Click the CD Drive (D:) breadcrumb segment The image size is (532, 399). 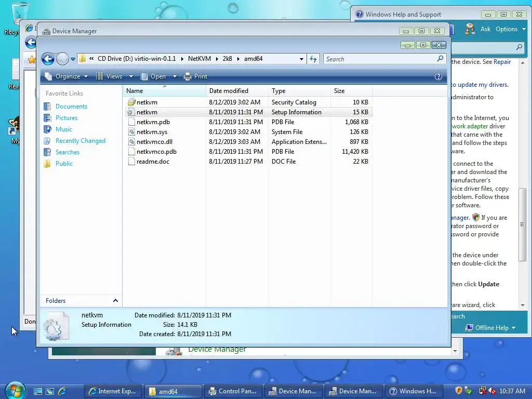[137, 59]
